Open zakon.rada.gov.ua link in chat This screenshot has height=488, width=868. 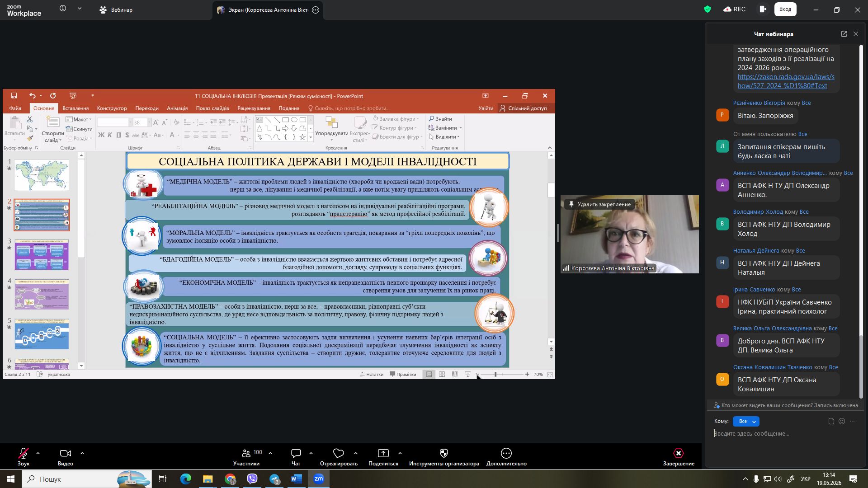786,81
